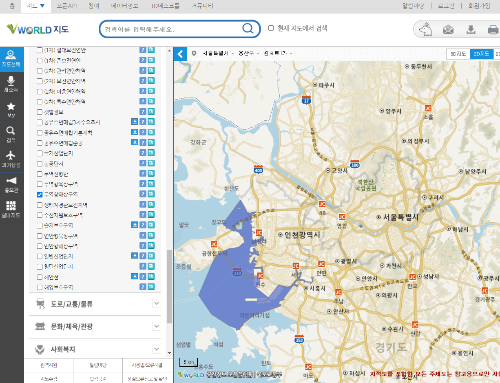Open the 지도 dropdown in top bar

click(x=36, y=6)
